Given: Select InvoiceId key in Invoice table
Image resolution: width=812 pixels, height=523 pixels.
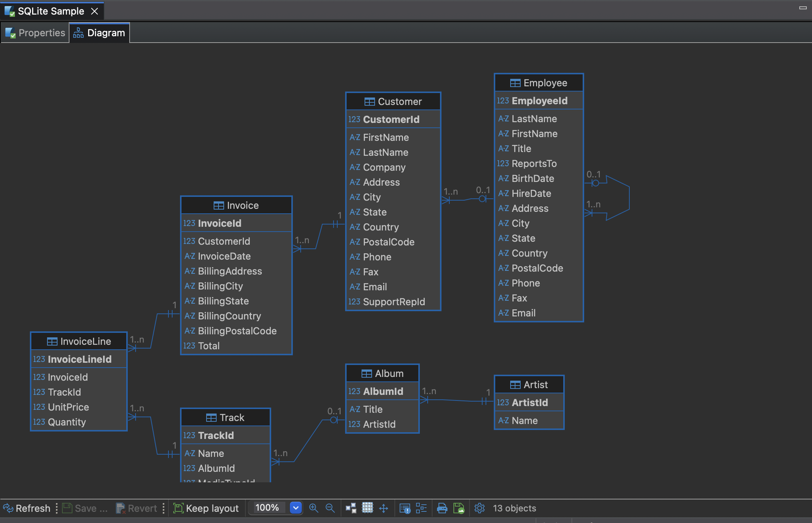Looking at the screenshot, I should click(236, 223).
